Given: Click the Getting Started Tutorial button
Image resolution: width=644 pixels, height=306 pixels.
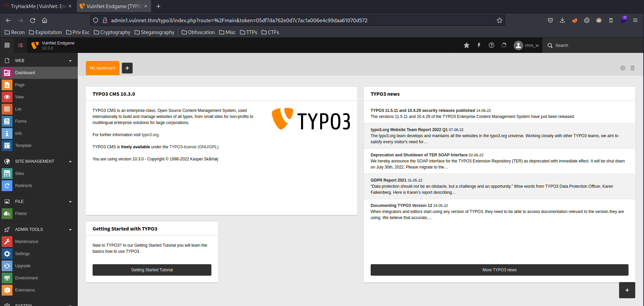Looking at the screenshot, I should pyautogui.click(x=152, y=270).
